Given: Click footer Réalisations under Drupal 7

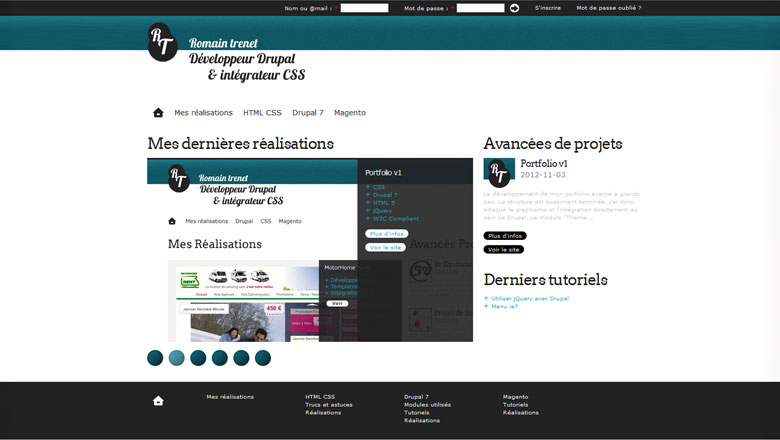Looking at the screenshot, I should [422, 421].
